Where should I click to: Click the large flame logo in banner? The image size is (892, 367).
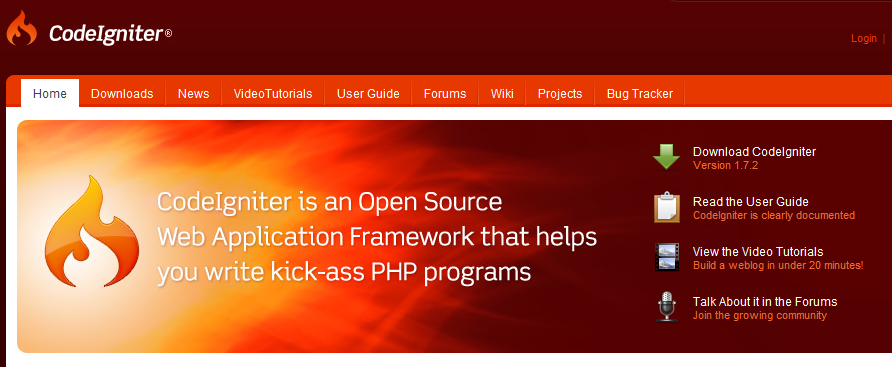[x=92, y=231]
